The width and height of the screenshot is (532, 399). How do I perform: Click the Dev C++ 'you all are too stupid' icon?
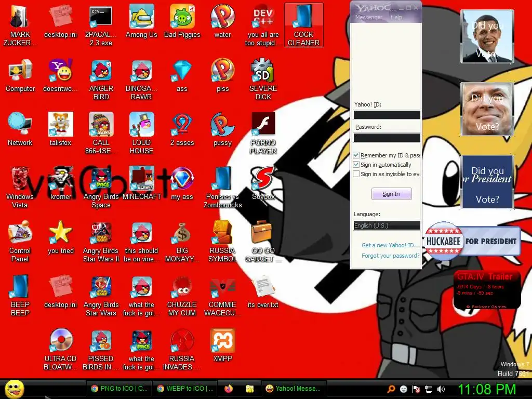pyautogui.click(x=263, y=26)
